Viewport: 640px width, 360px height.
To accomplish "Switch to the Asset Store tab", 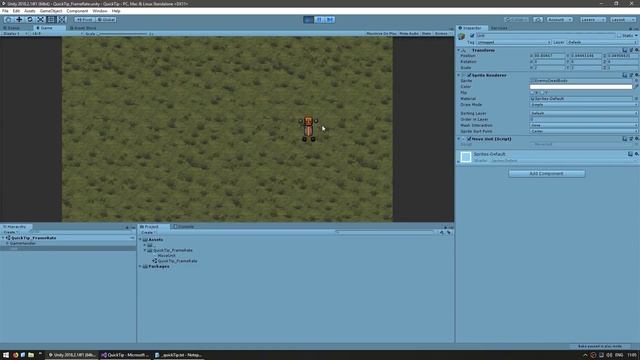I will 83,28.
